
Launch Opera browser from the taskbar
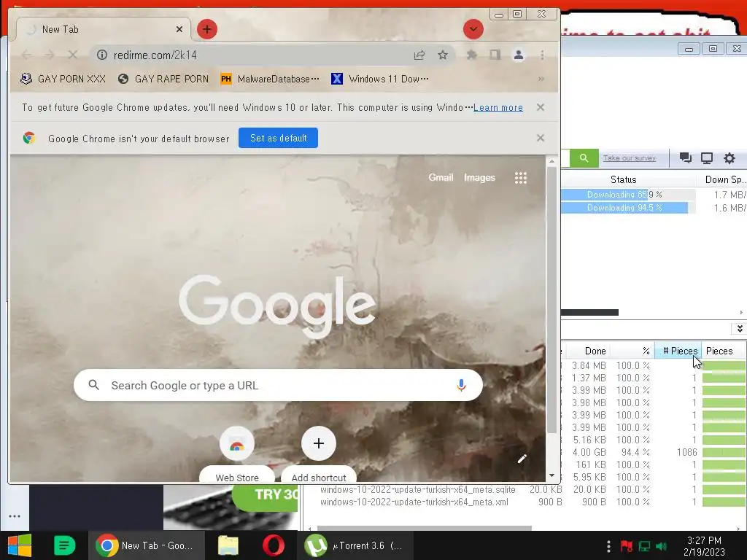pyautogui.click(x=274, y=545)
